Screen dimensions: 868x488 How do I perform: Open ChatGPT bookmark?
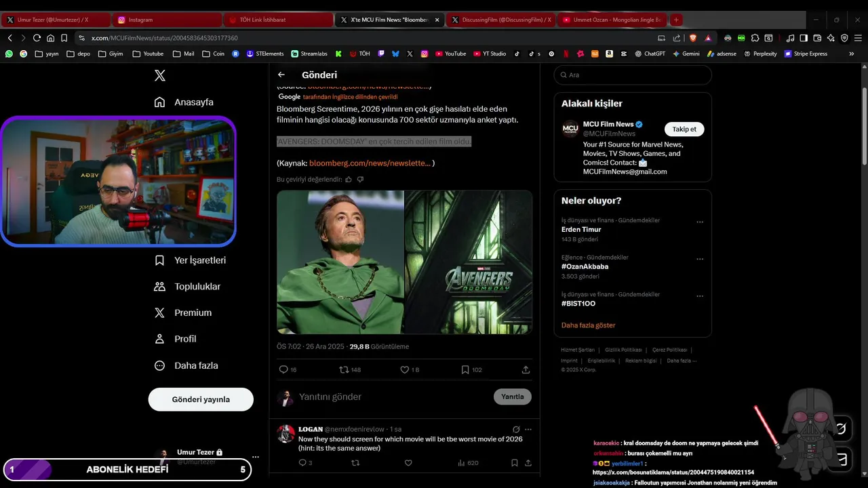tap(650, 54)
